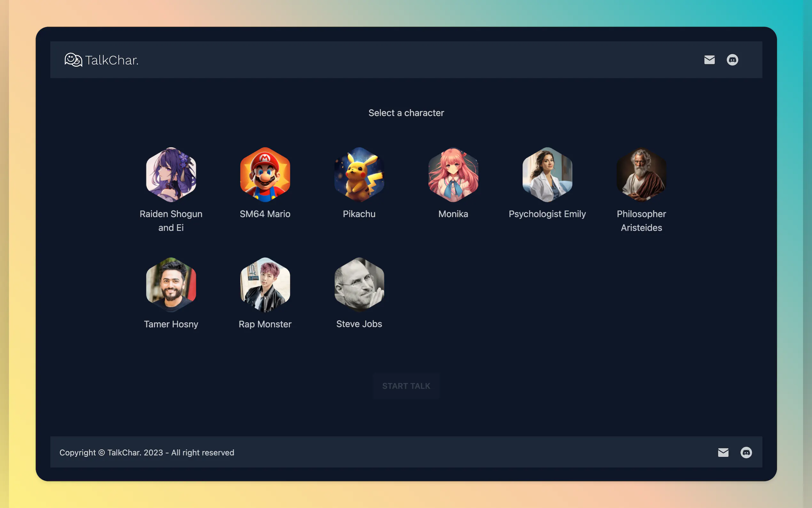Select the Steve Jobs avatar
Viewport: 812px width, 508px height.
(x=359, y=285)
